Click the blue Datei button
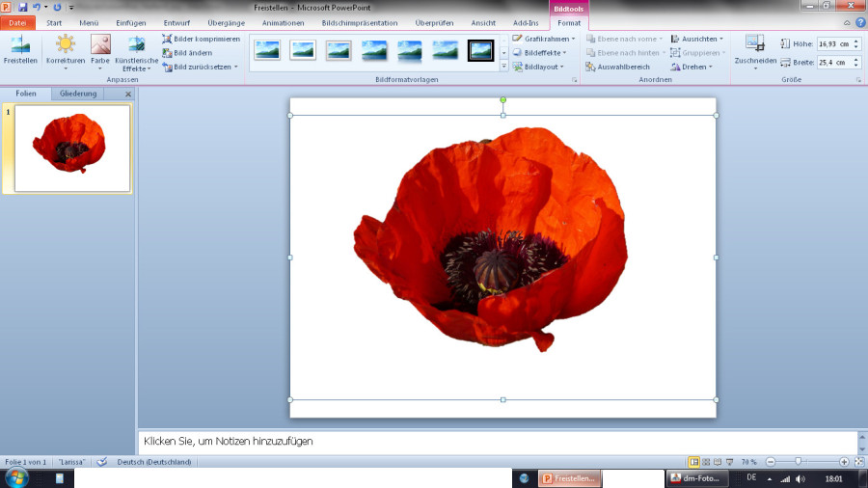This screenshot has width=868, height=488. click(18, 22)
